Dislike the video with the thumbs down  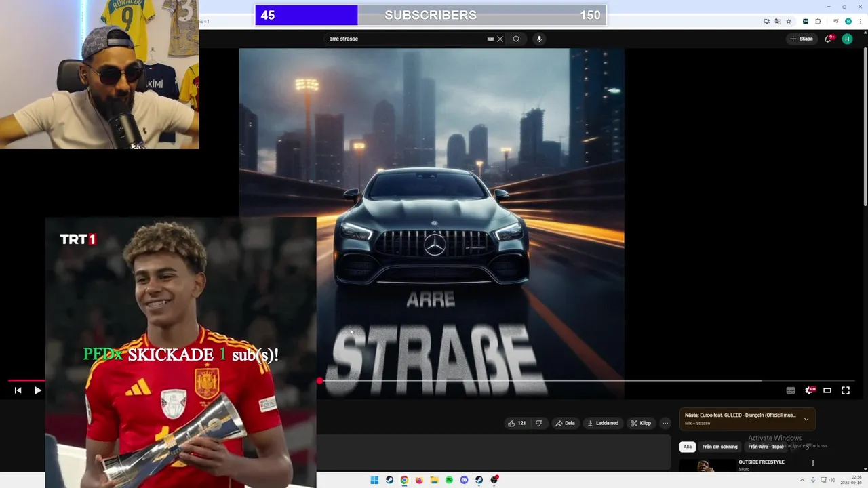point(539,423)
